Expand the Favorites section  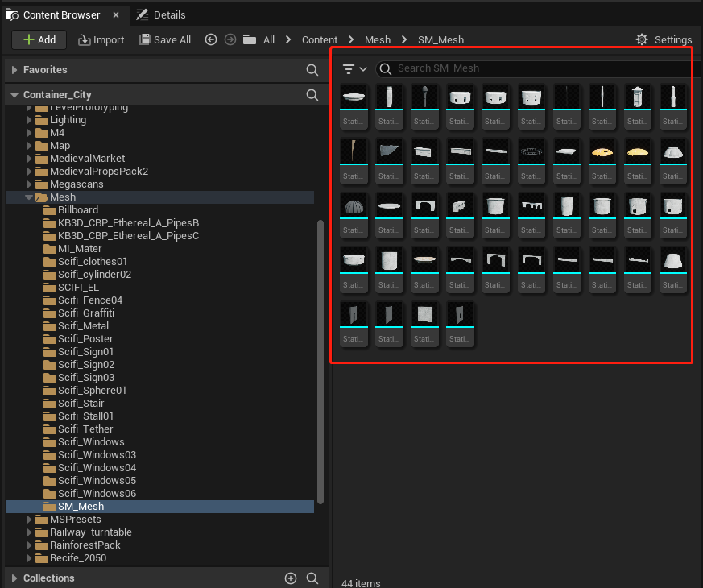[14, 71]
